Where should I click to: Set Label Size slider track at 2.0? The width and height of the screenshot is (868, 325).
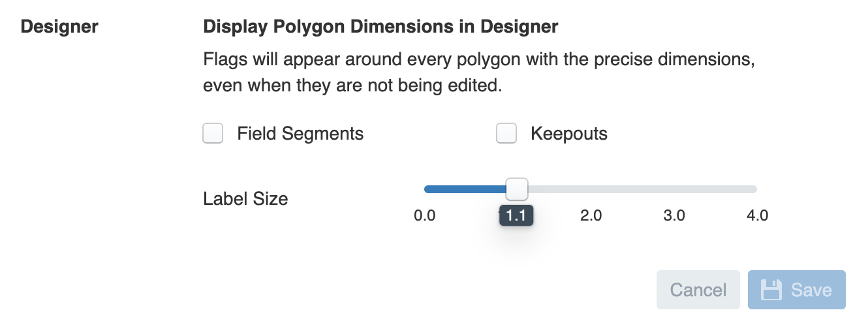[591, 189]
